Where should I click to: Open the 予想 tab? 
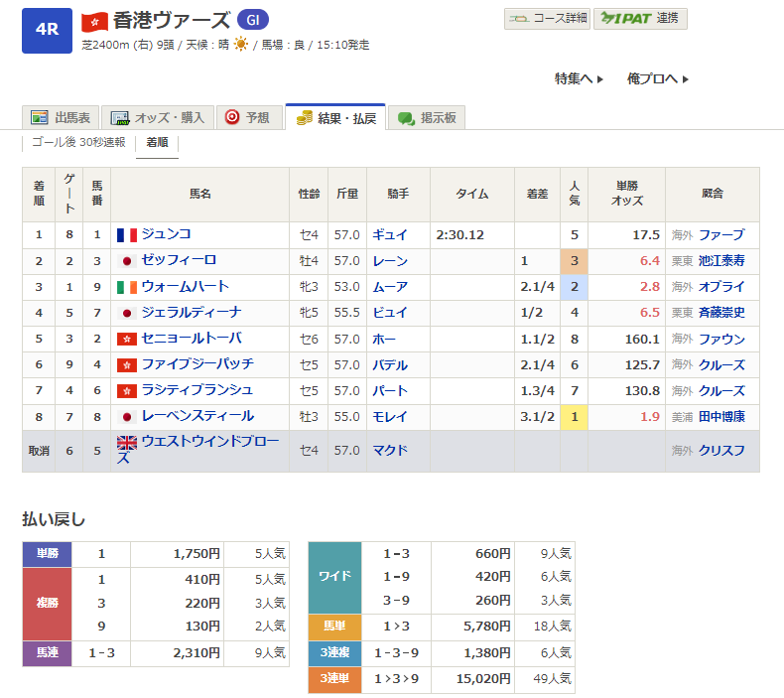point(247,117)
